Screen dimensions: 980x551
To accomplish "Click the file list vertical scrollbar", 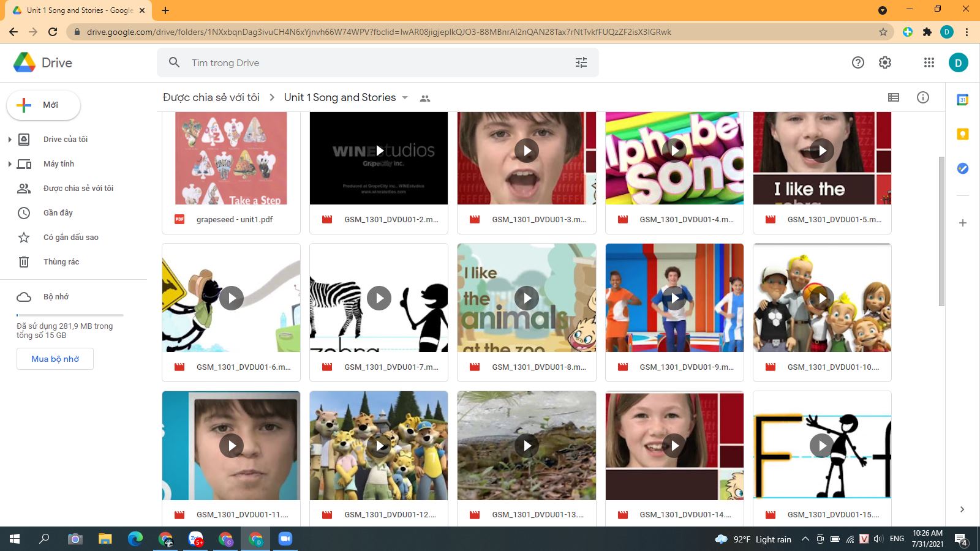I will (941, 231).
